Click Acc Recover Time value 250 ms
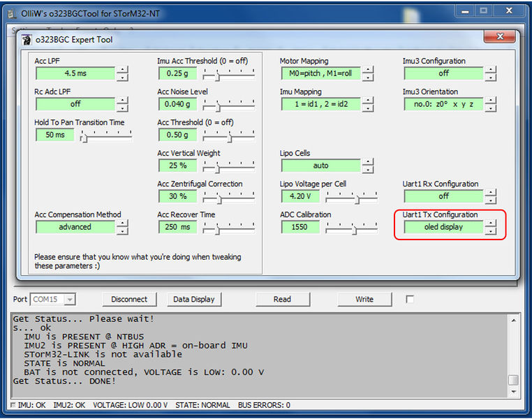Screen dimensions: 532x419 [x=177, y=227]
